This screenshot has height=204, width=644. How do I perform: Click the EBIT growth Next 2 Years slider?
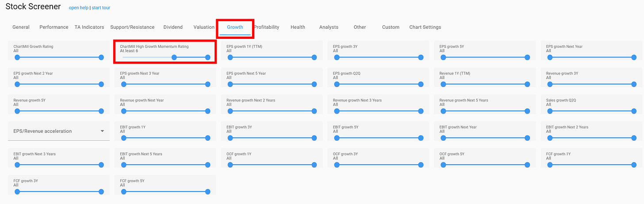tap(591, 138)
